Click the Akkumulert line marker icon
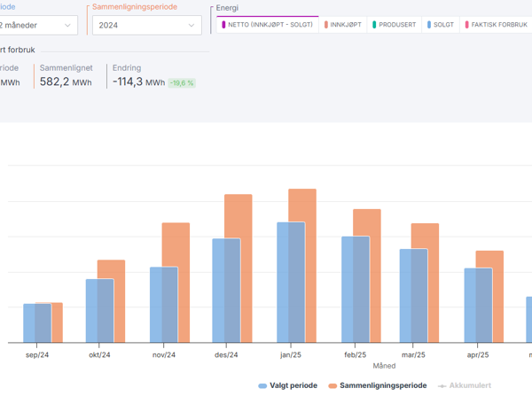This screenshot has width=532, height=396. pos(442,385)
